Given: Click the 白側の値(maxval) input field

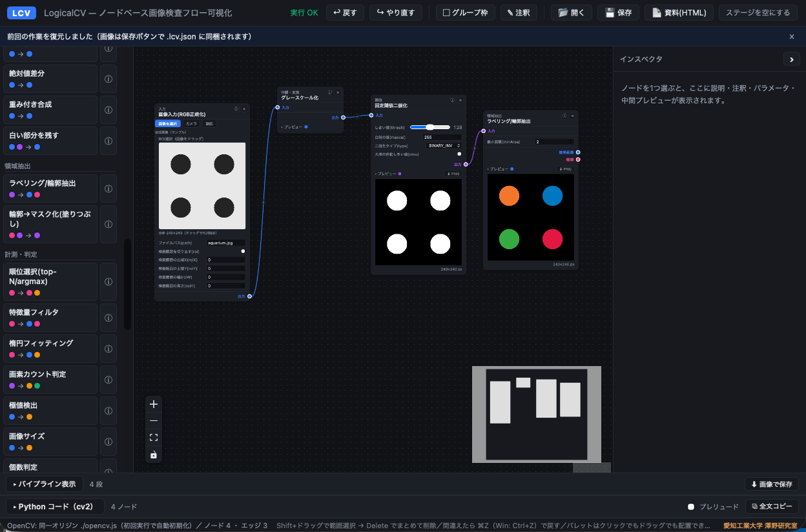Looking at the screenshot, I should (442, 137).
